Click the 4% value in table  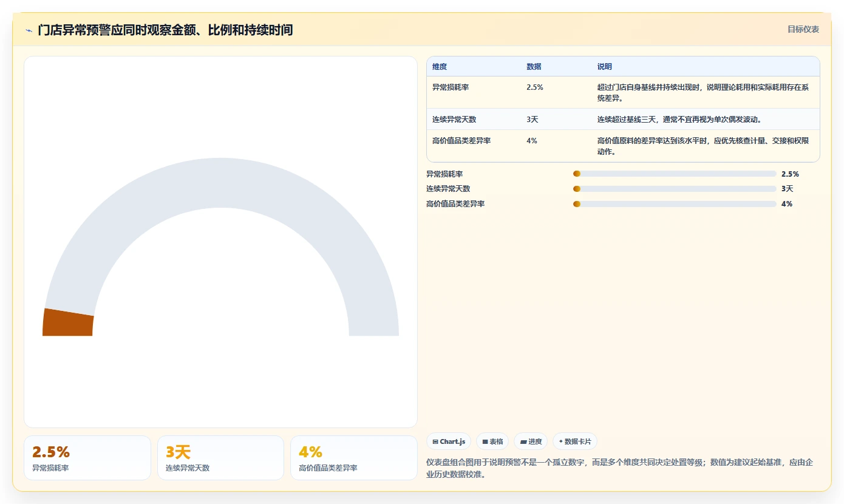coord(532,141)
